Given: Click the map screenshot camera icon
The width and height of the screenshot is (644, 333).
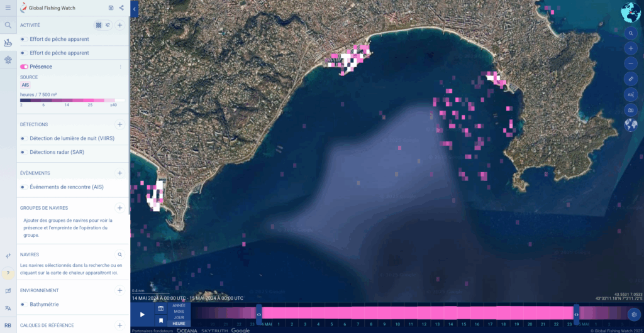Looking at the screenshot, I should (x=630, y=110).
